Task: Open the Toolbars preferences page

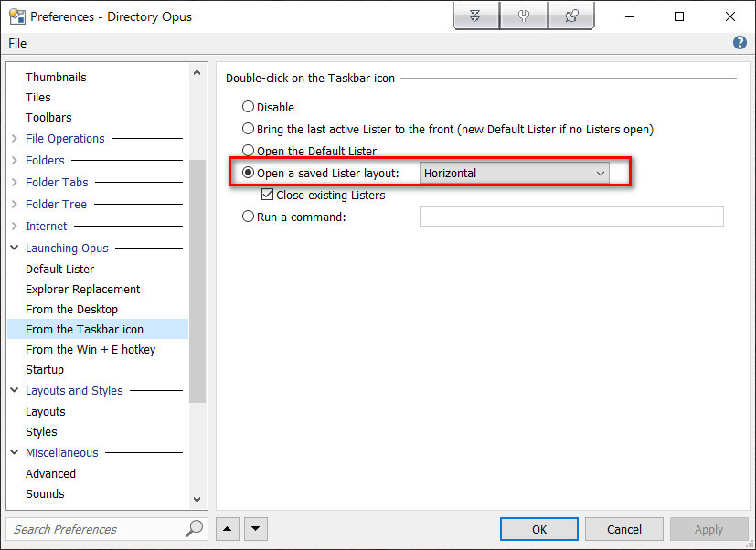Action: coord(48,118)
